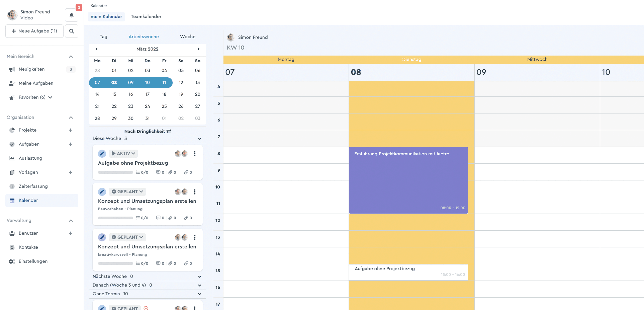Click progress bar on kreativkarussell Konzept card
Screen dimensions: 644x310
tap(115, 263)
